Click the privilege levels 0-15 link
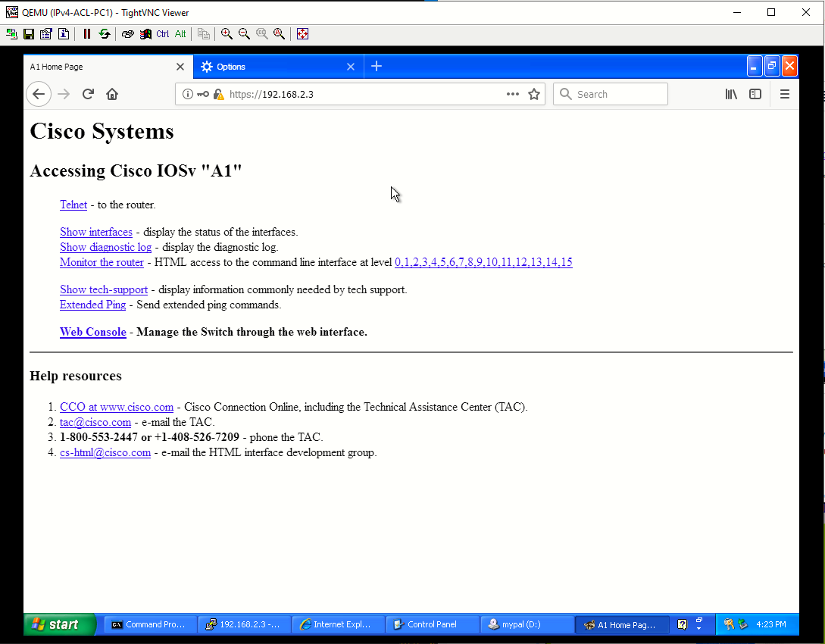Viewport: 825px width, 644px height. tap(483, 262)
